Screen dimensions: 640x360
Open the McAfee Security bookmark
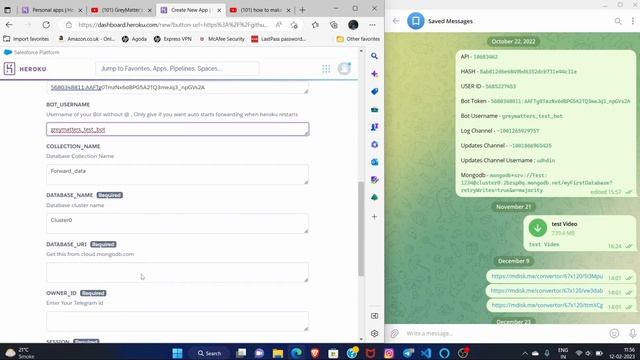[222, 39]
